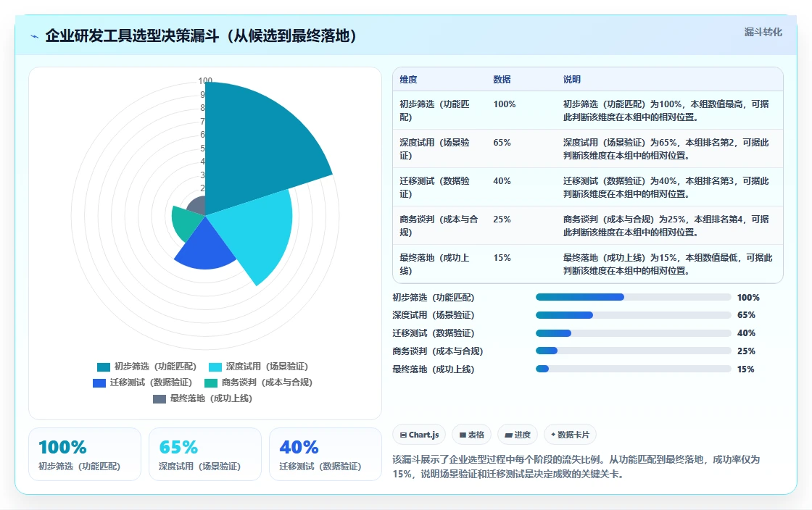Click the 40% 迁移测试 data card

[x=326, y=454]
